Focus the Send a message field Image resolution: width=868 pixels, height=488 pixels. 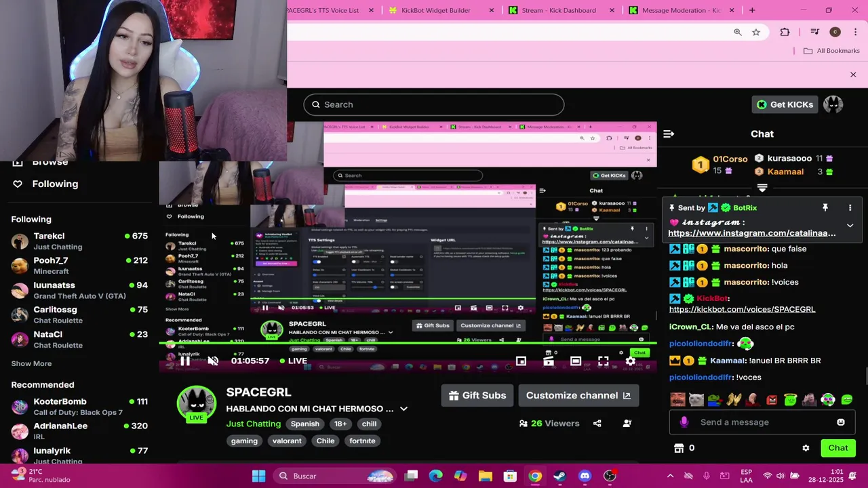[762, 422]
